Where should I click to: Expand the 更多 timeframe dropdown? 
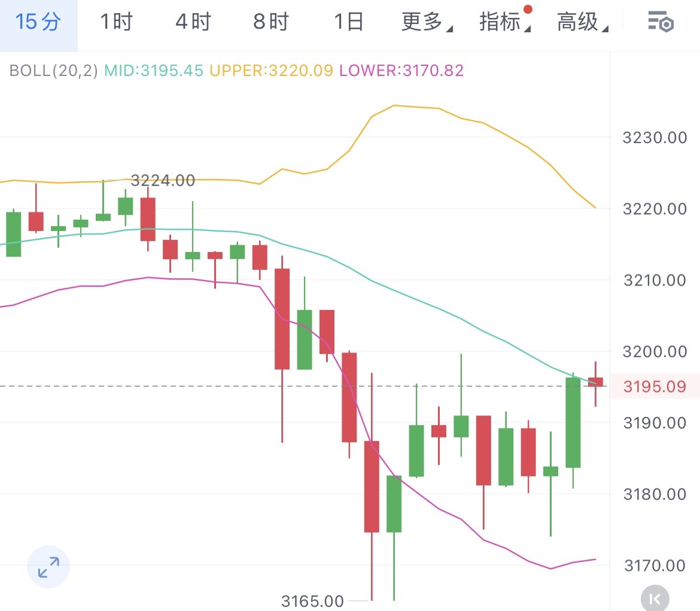point(426,23)
